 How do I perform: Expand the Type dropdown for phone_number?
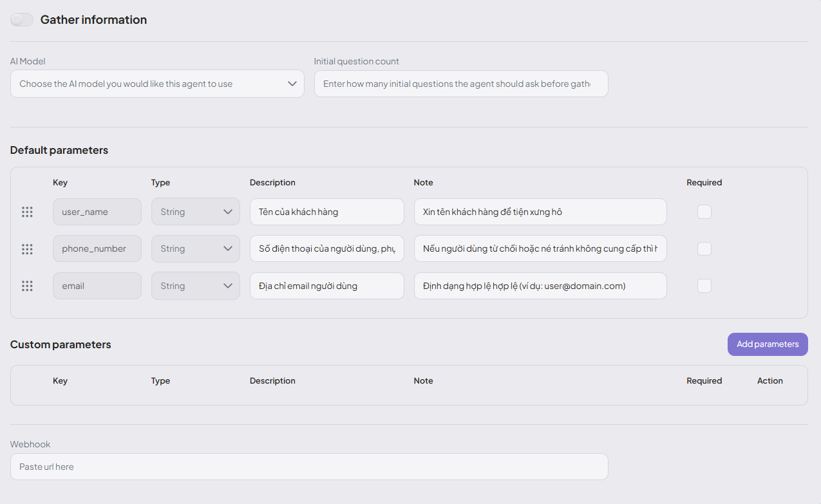[x=195, y=249]
